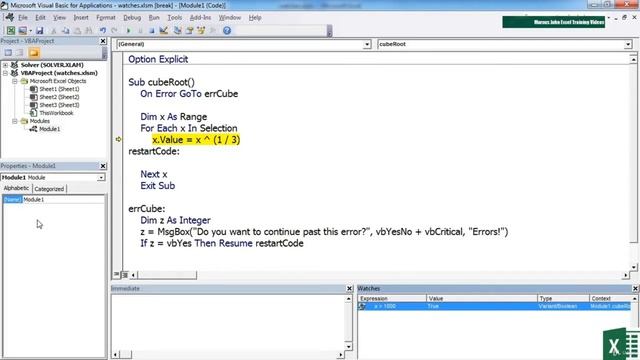Toggle Folders icon in Project panel

pyautogui.click(x=34, y=53)
